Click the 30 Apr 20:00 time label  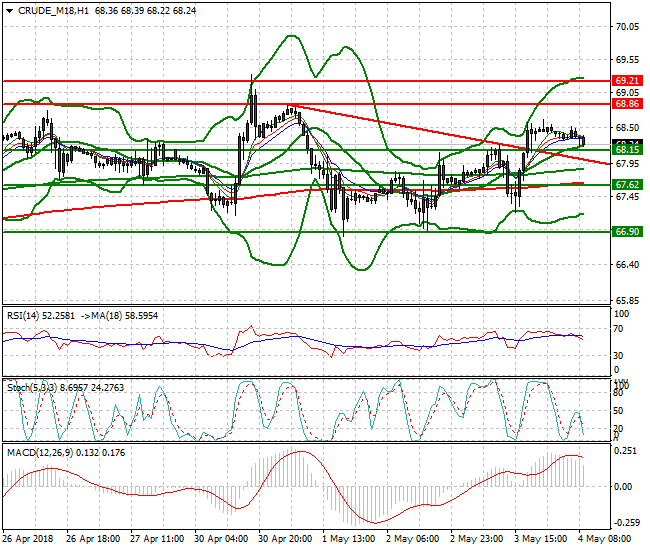click(x=285, y=539)
